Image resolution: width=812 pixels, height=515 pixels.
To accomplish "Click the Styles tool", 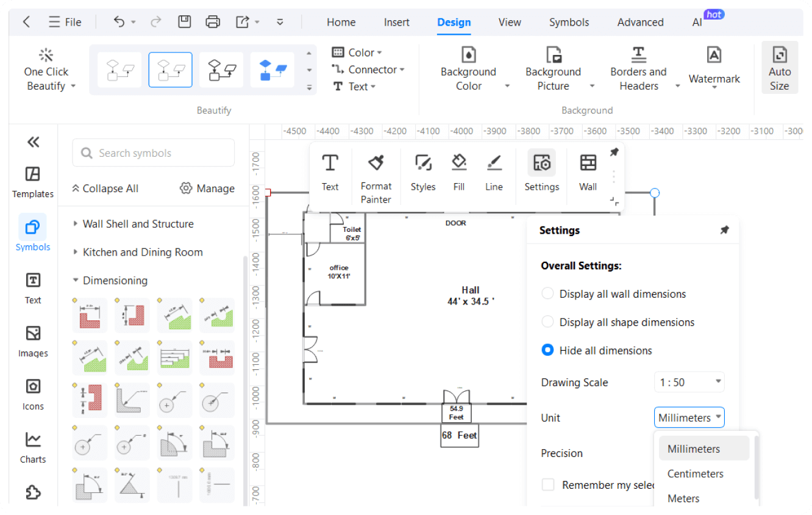I will click(423, 173).
